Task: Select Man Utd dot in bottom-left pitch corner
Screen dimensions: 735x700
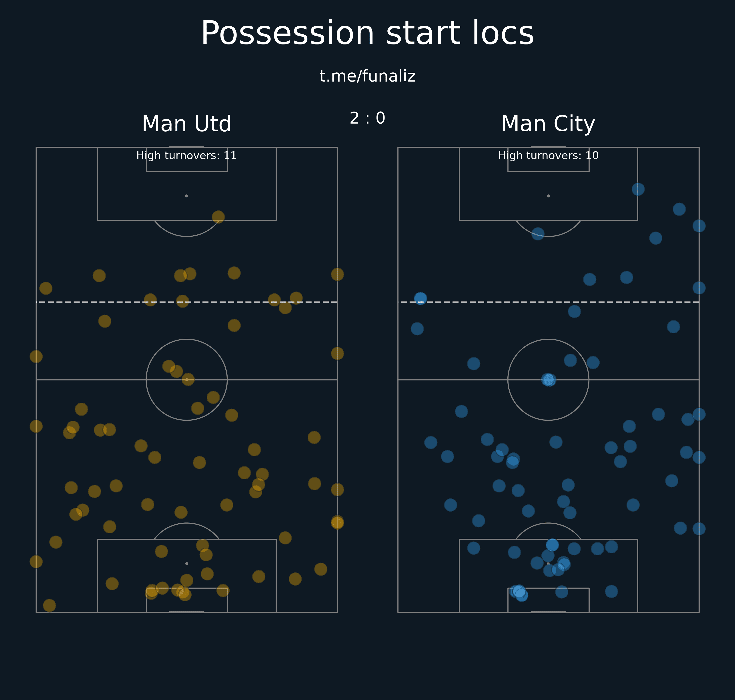Action: 49,606
